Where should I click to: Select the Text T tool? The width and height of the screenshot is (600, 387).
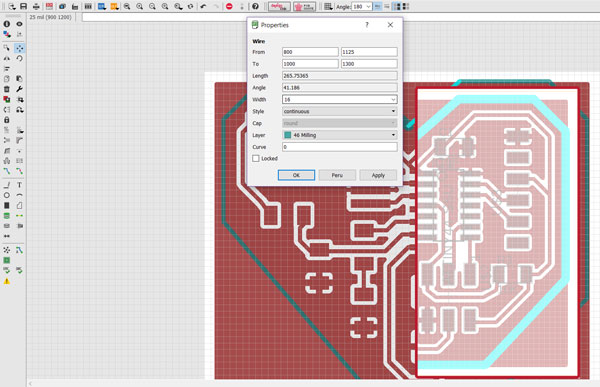tap(19, 185)
